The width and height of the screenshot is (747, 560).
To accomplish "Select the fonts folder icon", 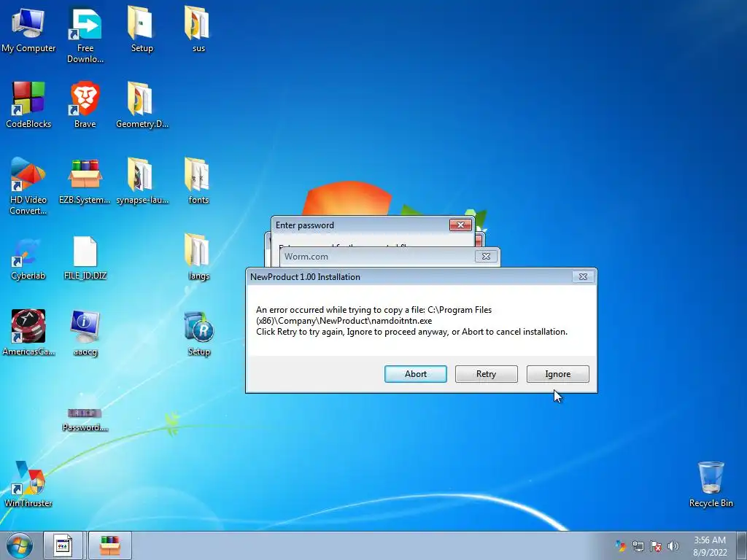I will pos(198,181).
